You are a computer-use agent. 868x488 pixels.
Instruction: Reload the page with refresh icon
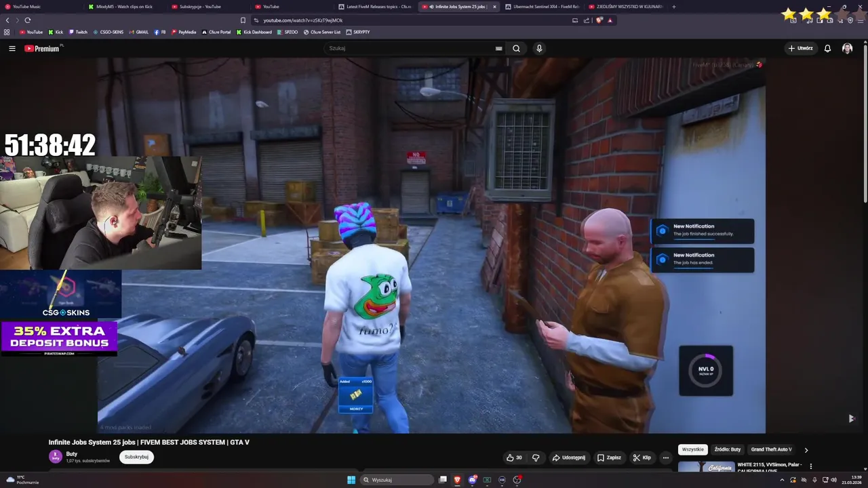pos(27,20)
